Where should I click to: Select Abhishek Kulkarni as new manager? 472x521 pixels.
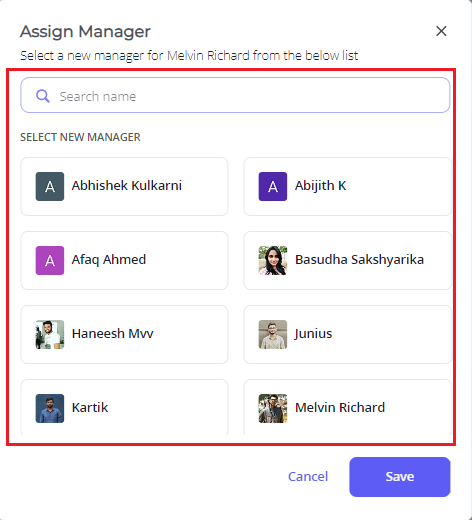[x=124, y=186]
